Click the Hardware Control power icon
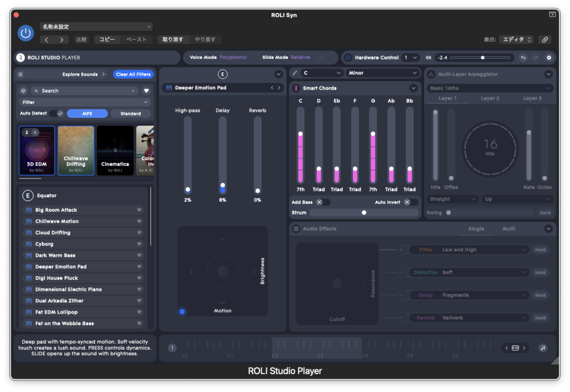Viewport: 570px width, 392px height. click(348, 57)
